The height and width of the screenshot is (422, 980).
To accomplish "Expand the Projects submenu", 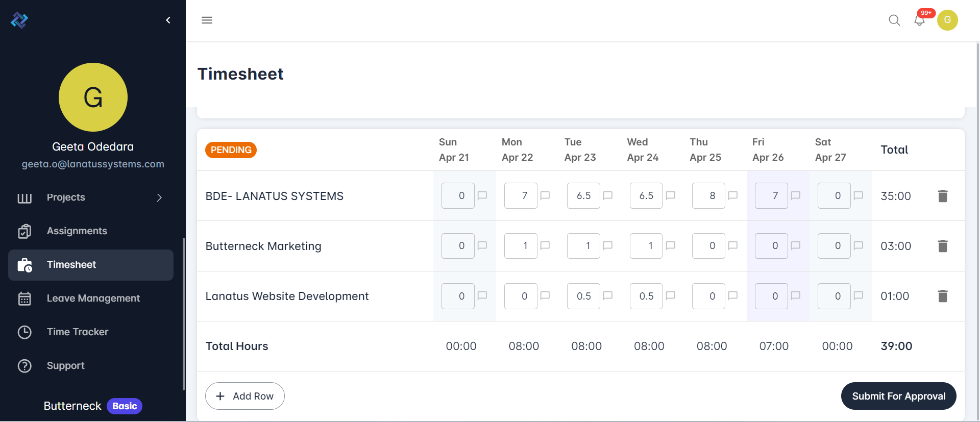I will click(x=159, y=197).
